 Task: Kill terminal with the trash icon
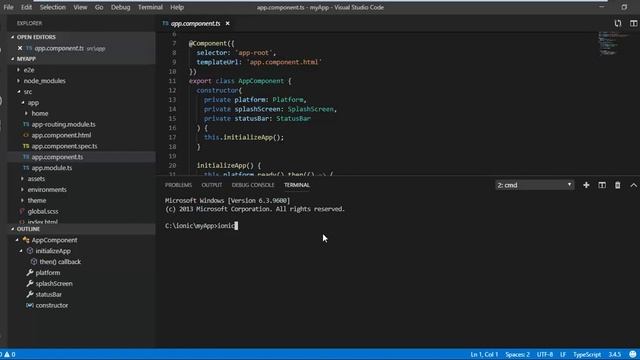tap(618, 185)
